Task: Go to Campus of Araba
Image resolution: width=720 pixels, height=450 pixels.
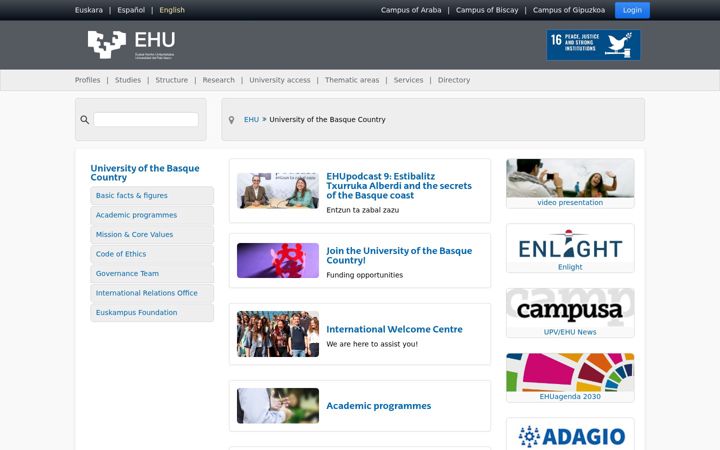Action: click(411, 10)
